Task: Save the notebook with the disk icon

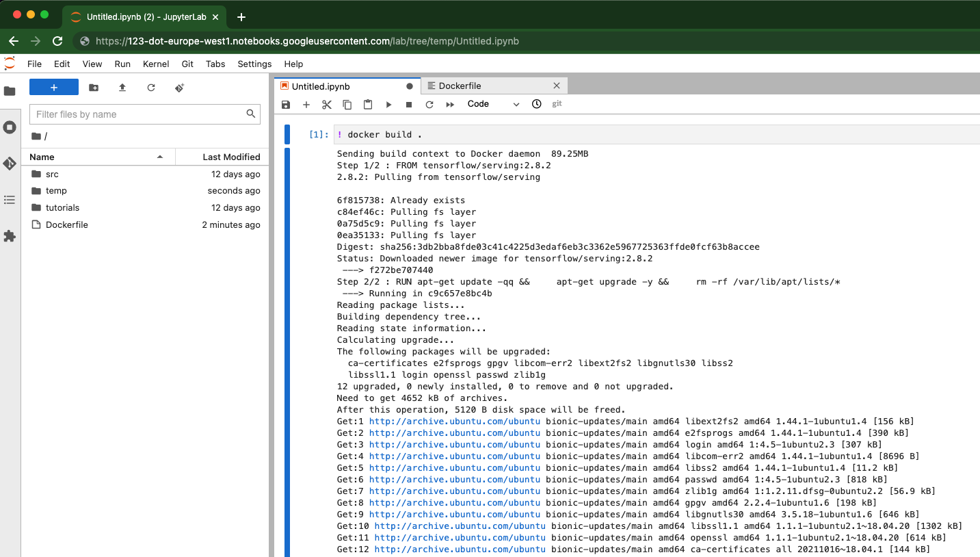Action: [x=286, y=105]
